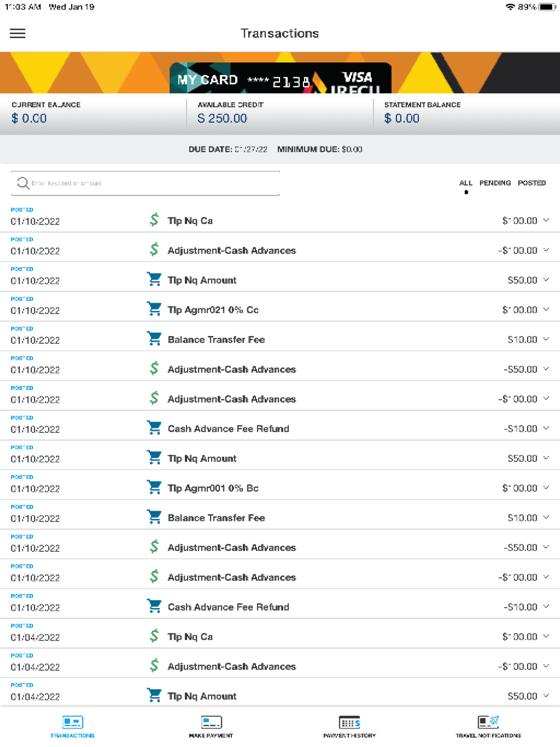Tap the Transactions page title
This screenshot has width=560, height=747.
[279, 34]
